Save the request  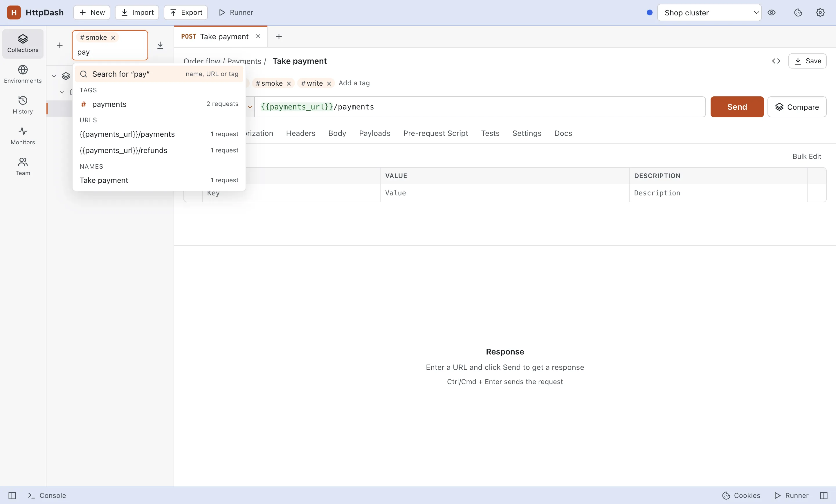pos(807,61)
